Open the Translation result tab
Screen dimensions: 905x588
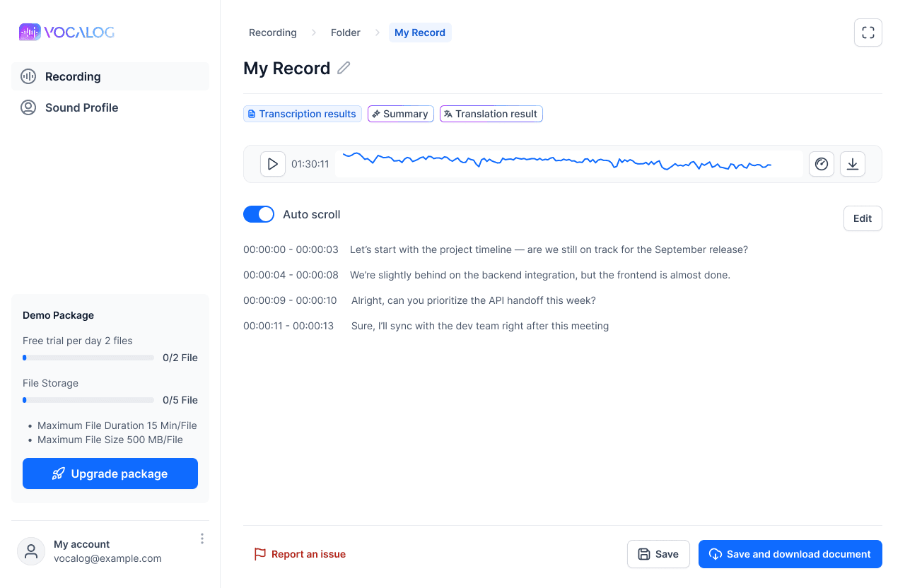491,114
